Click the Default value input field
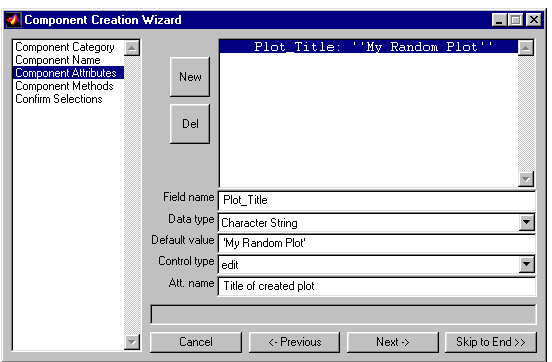 377,243
